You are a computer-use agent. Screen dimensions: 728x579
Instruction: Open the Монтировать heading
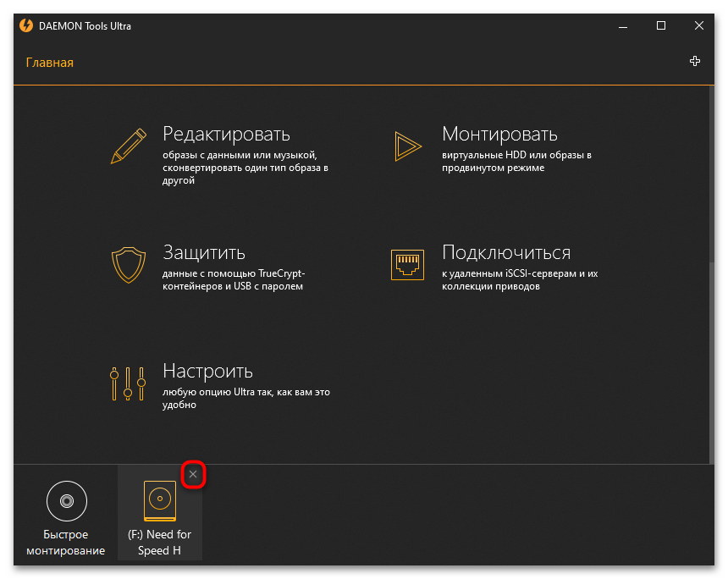(499, 135)
